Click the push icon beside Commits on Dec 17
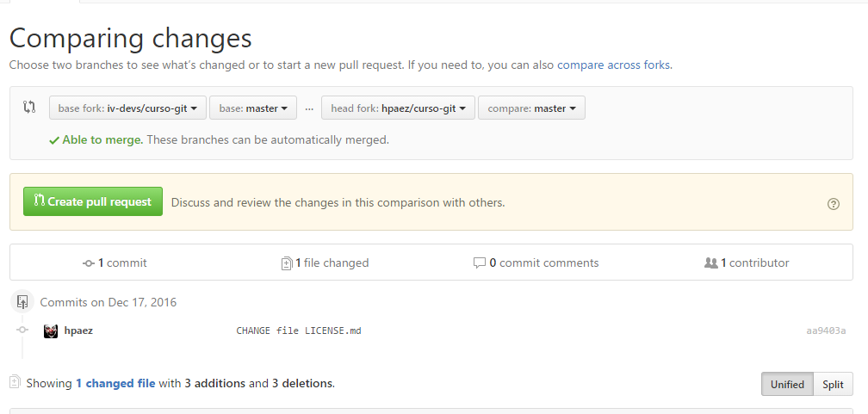The width and height of the screenshot is (868, 414). coord(22,301)
